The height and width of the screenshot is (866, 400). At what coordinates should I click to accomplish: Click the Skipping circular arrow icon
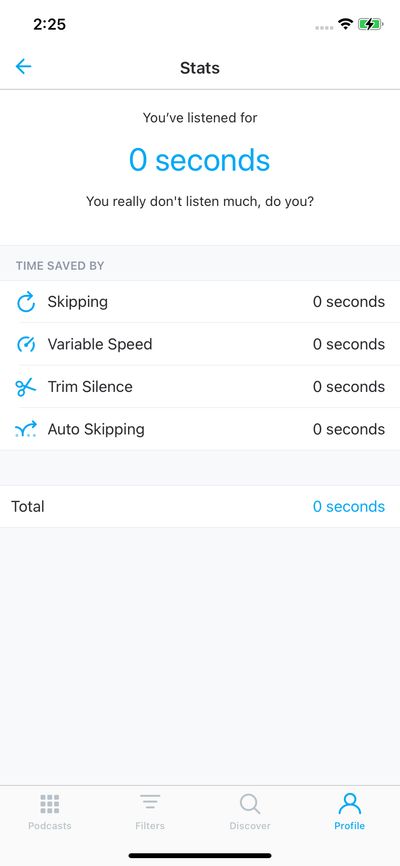25,302
